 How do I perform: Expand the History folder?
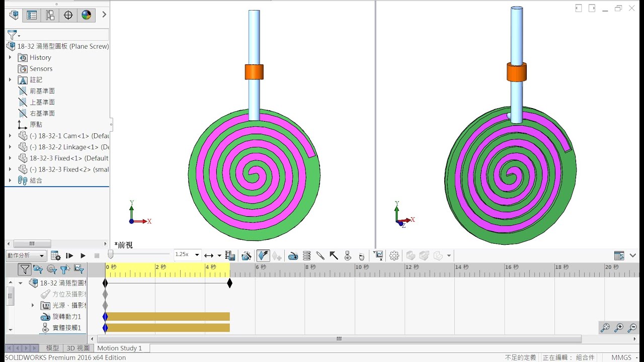(x=10, y=57)
